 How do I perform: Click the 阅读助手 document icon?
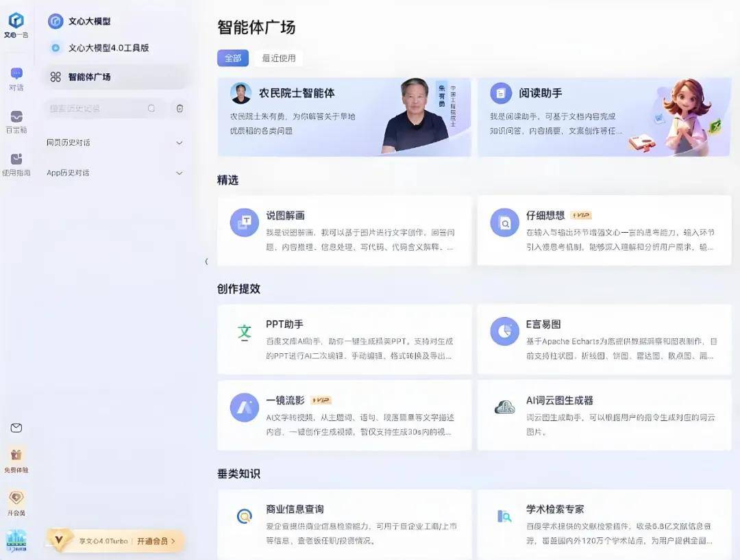point(501,93)
